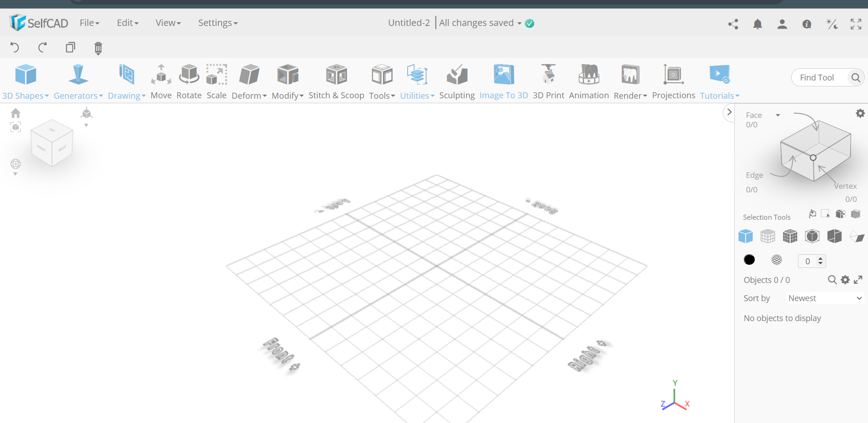868x423 pixels.
Task: Collapse the right side panel chevron
Action: [729, 112]
